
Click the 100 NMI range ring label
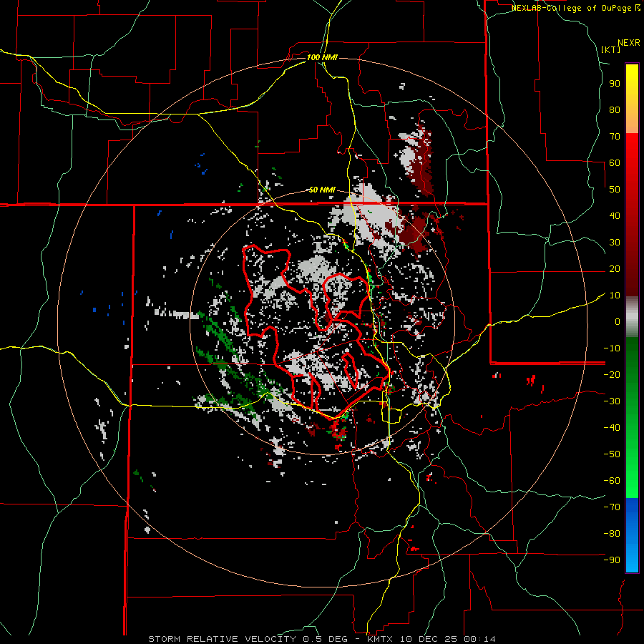tap(322, 57)
